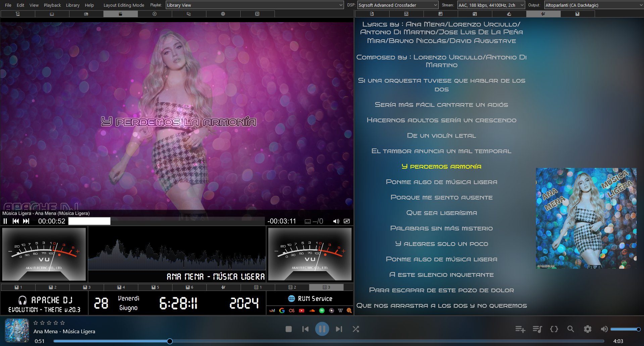The height and width of the screenshot is (346, 644).
Task: Toggle shuffle playback mode
Action: 356,329
